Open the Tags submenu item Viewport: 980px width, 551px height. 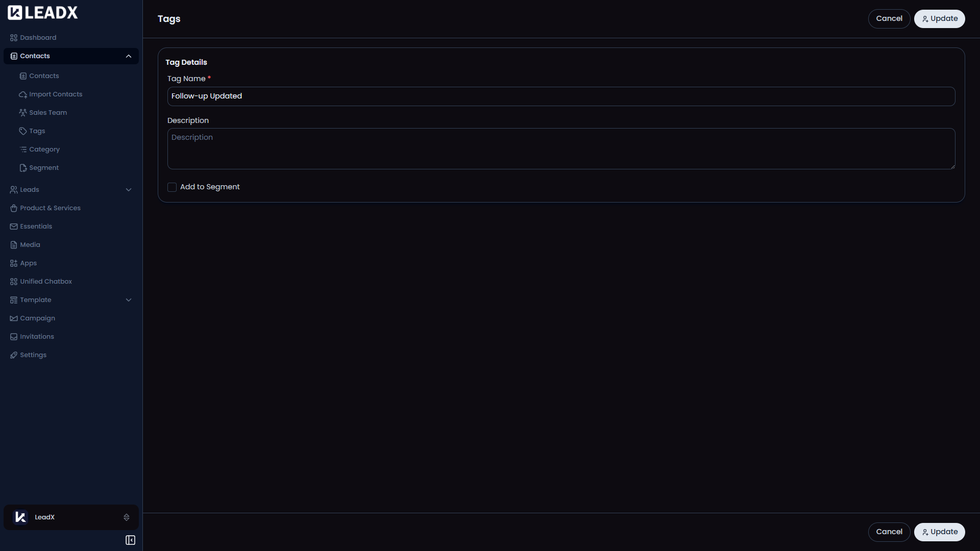37,131
